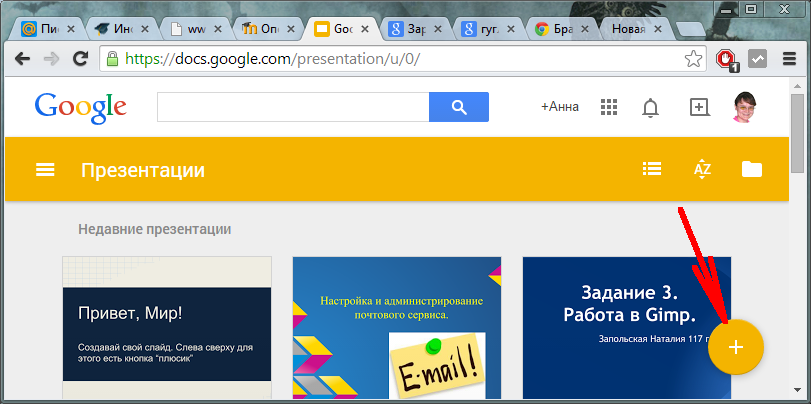Close the ww tab
Screen dimensions: 811x404
point(218,29)
